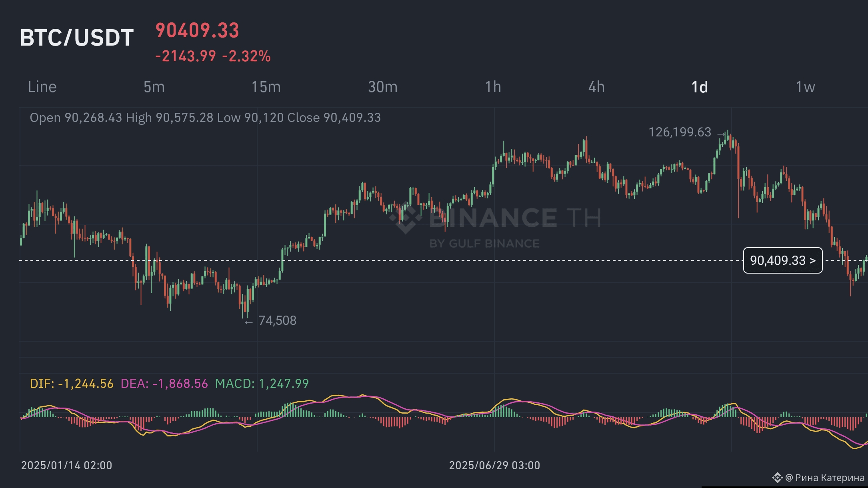The image size is (868, 488).
Task: Switch to the 5m interval
Action: [154, 87]
